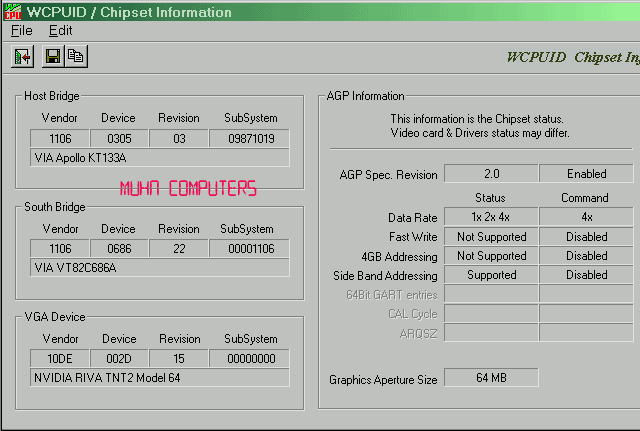This screenshot has width=640, height=431.
Task: Select Host Bridge vendor value 1106
Action: tap(60, 139)
